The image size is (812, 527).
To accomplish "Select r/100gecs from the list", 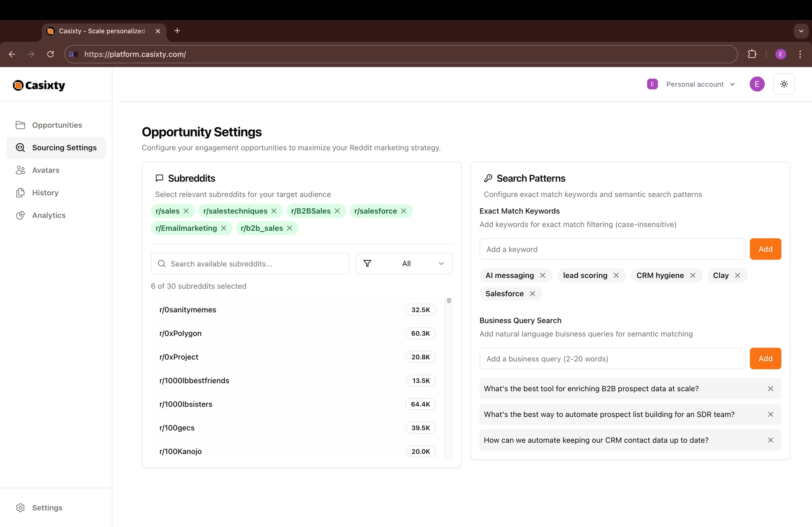I will pos(297,428).
